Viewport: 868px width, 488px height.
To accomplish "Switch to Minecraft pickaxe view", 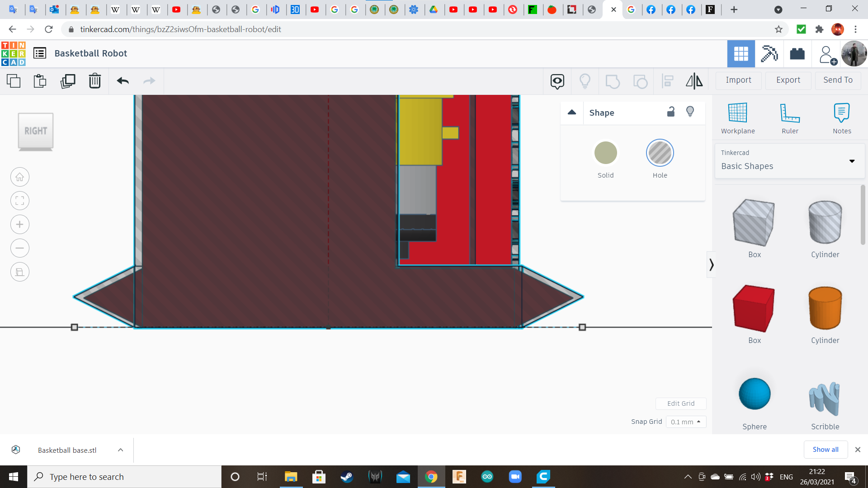I will coord(769,54).
